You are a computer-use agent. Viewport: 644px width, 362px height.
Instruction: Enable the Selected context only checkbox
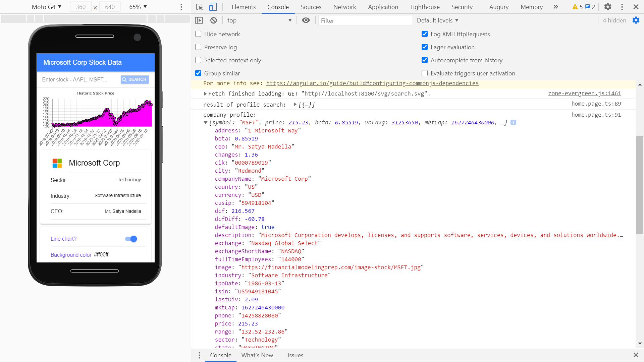point(198,60)
